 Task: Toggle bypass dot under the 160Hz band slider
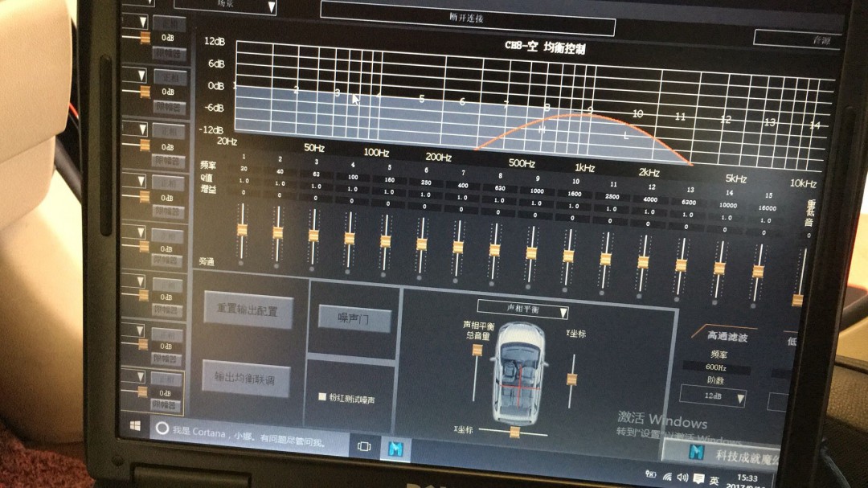(383, 274)
